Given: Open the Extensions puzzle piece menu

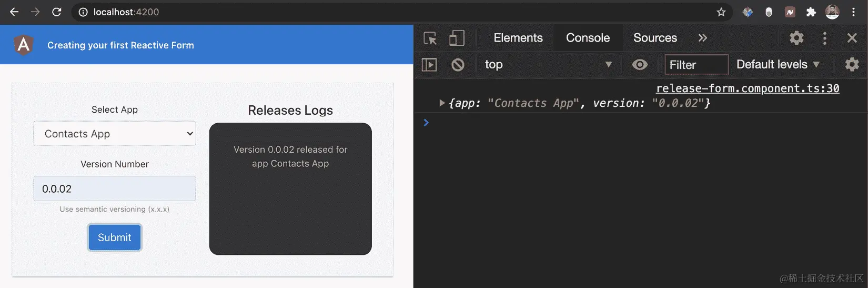Looking at the screenshot, I should [x=811, y=12].
